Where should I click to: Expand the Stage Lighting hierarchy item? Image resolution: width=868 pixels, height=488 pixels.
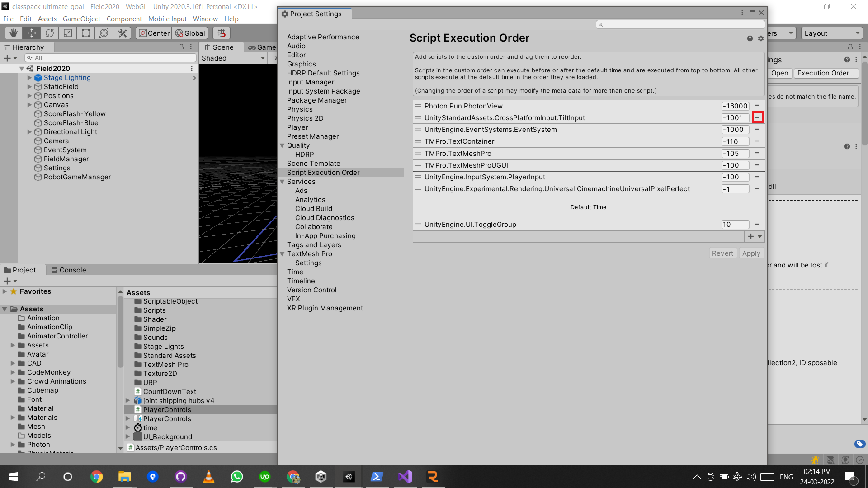tap(29, 78)
